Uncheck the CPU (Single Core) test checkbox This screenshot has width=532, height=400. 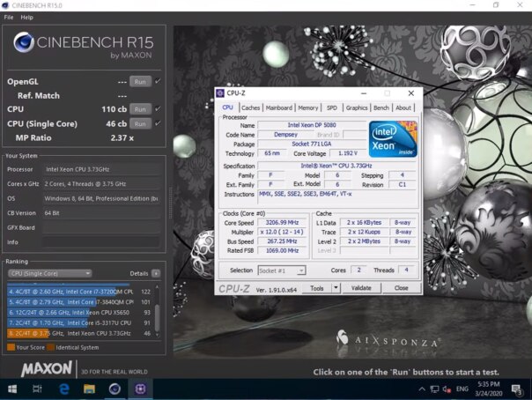158,123
